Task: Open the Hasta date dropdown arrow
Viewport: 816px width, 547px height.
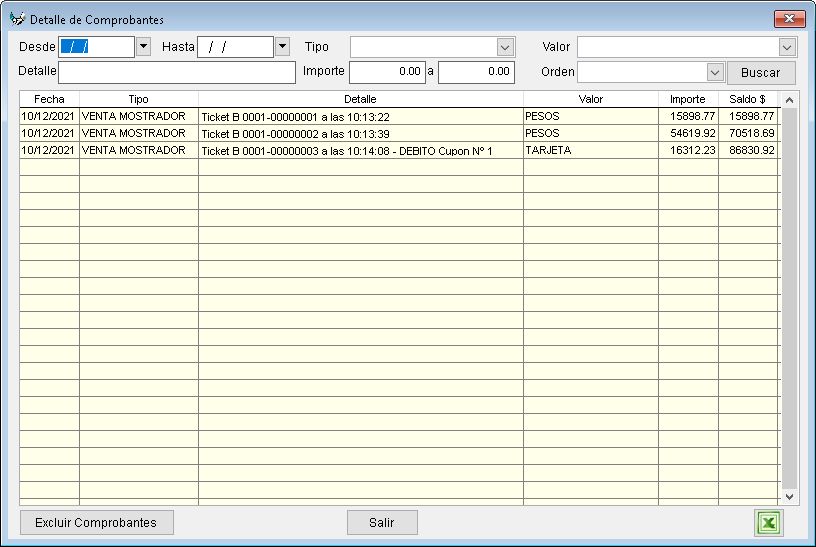Action: pos(281,46)
